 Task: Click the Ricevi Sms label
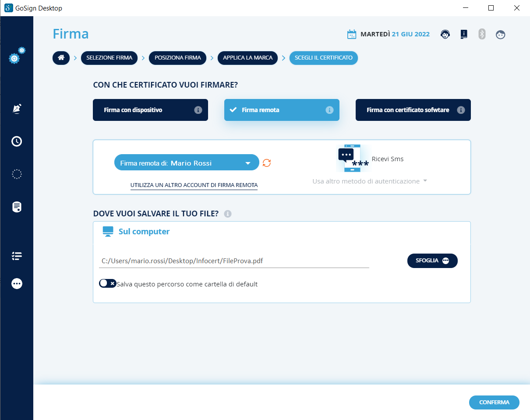(x=388, y=159)
